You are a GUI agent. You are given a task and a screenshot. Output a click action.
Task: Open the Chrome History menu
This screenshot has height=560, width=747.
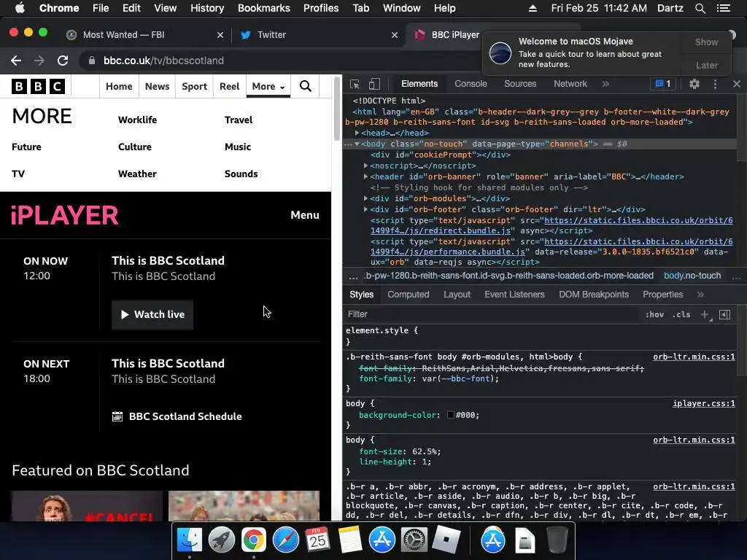tap(207, 8)
